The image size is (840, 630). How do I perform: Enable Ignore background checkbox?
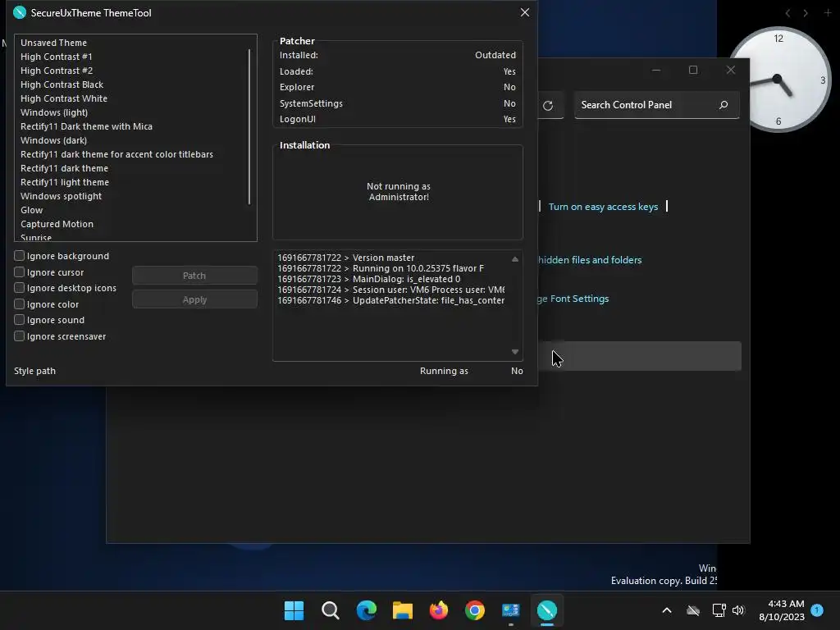pos(20,256)
